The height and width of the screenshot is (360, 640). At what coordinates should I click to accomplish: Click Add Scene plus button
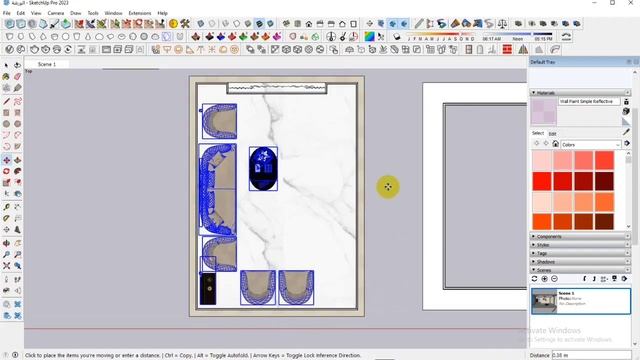click(544, 278)
